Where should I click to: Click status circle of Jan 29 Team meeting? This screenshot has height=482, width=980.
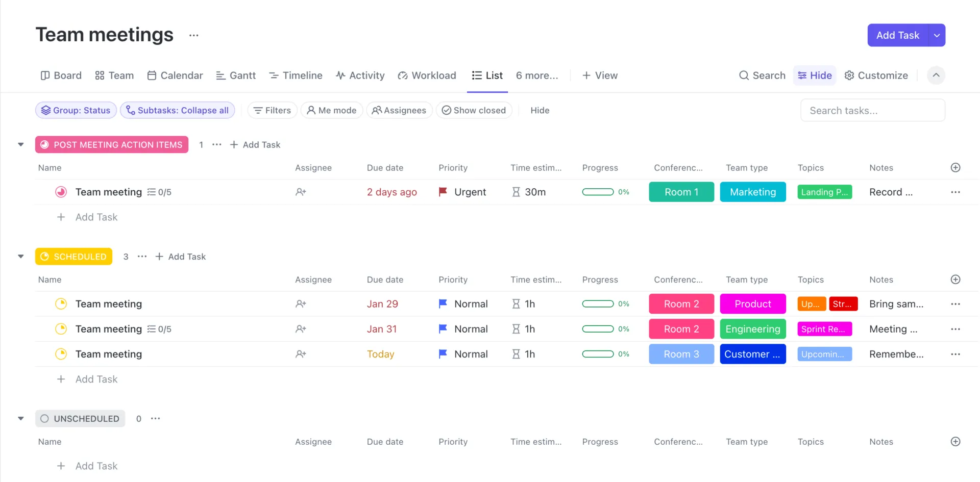coord(61,304)
